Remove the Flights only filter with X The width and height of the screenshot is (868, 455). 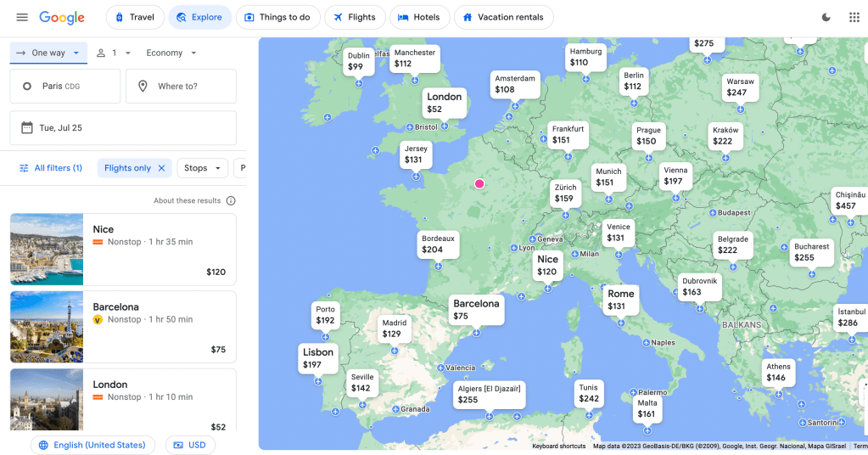click(x=161, y=168)
